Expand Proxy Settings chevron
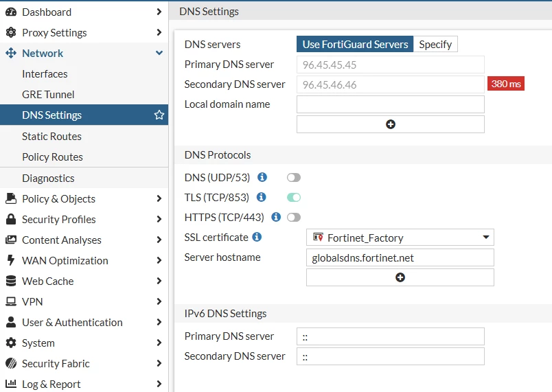 [x=159, y=32]
